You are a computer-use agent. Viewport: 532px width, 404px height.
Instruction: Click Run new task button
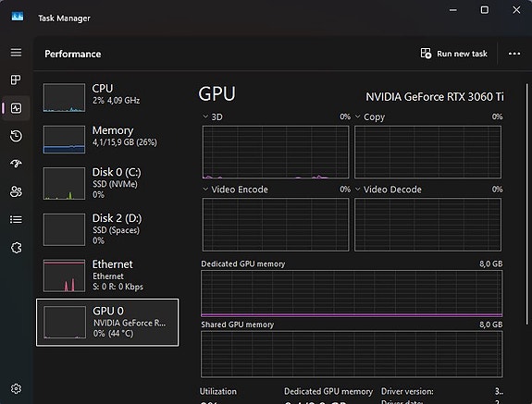[x=454, y=54]
